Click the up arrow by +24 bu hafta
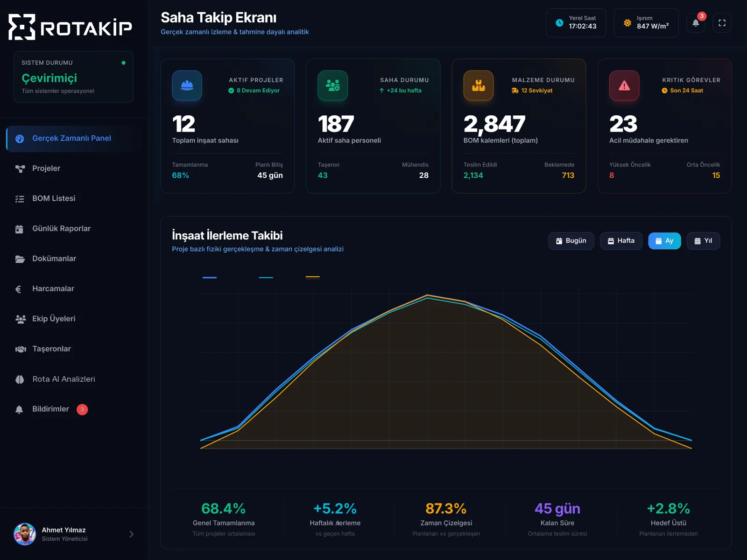Image resolution: width=747 pixels, height=560 pixels. 382,91
